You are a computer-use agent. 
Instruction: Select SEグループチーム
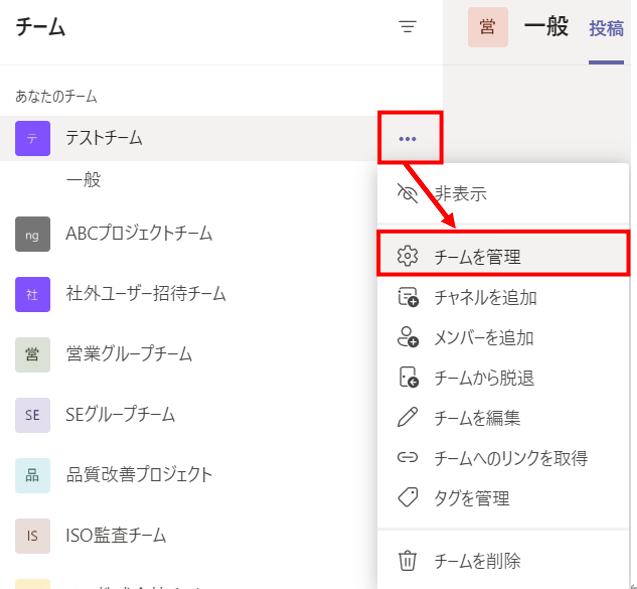pos(120,414)
